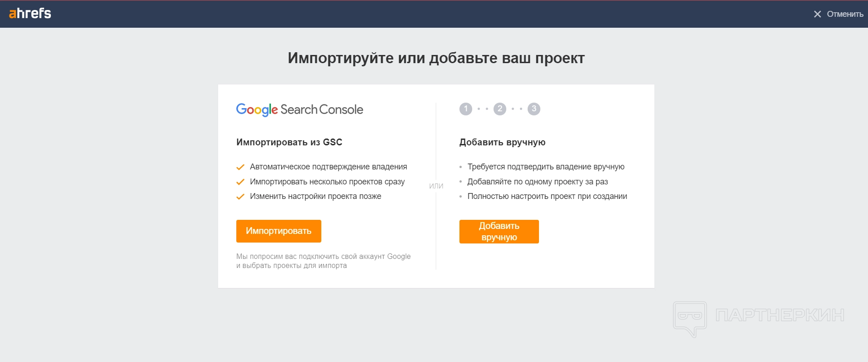This screenshot has height=362, width=868.
Task: Click the Импортировать button
Action: [279, 231]
